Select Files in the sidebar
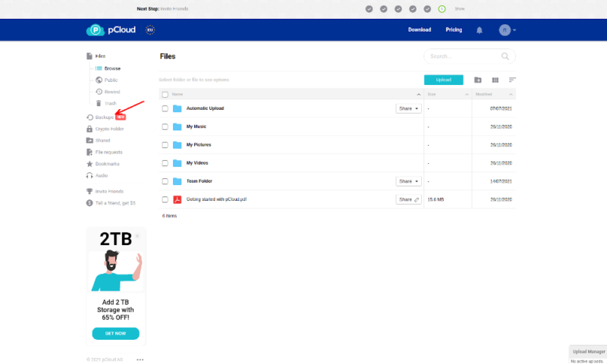The width and height of the screenshot is (607, 364). [x=96, y=56]
